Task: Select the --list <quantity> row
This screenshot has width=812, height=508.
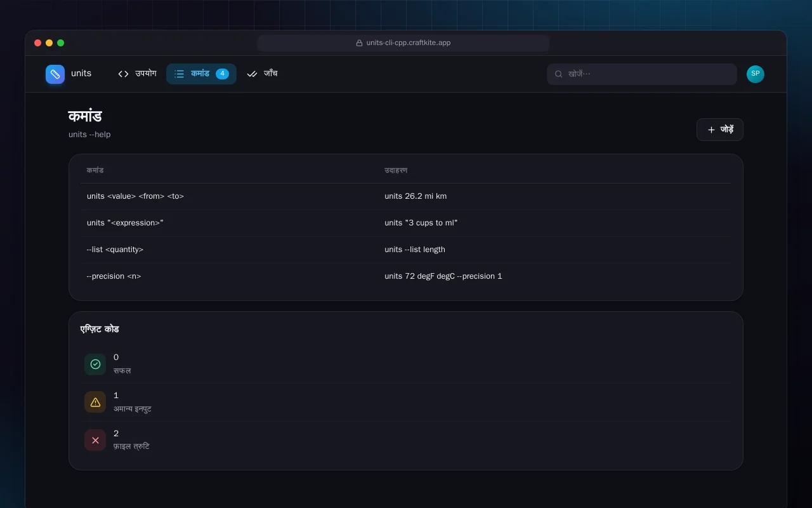Action: point(406,250)
